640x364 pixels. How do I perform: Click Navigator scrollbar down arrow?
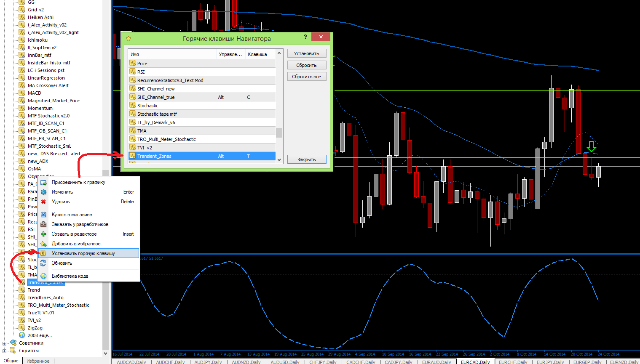(x=105, y=353)
